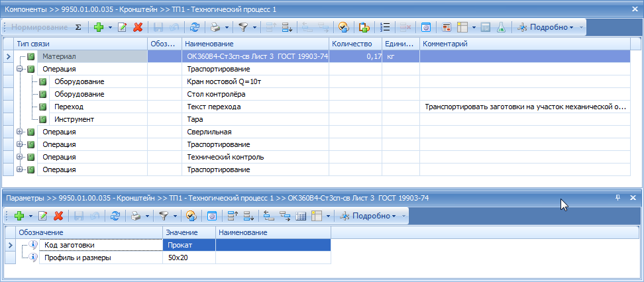
Task: Click the filter funnel in Компоненты toolbar
Action: (x=244, y=28)
